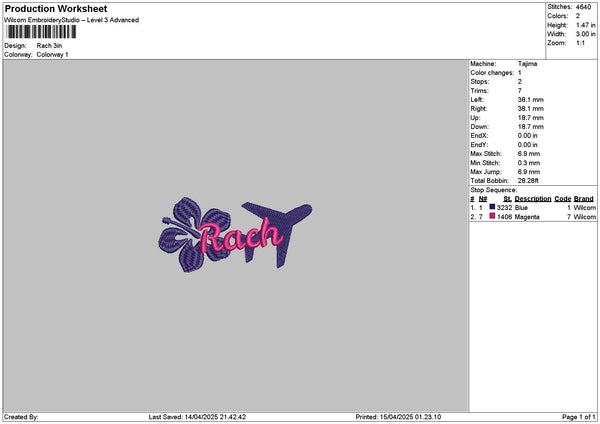The width and height of the screenshot is (600, 424).
Task: Click the Total Bobbin value 28.28ft
Action: [528, 181]
